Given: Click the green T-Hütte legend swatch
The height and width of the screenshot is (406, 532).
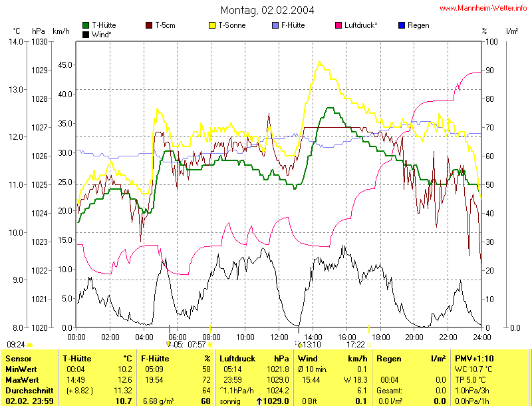Looking at the screenshot, I should click(x=86, y=25).
